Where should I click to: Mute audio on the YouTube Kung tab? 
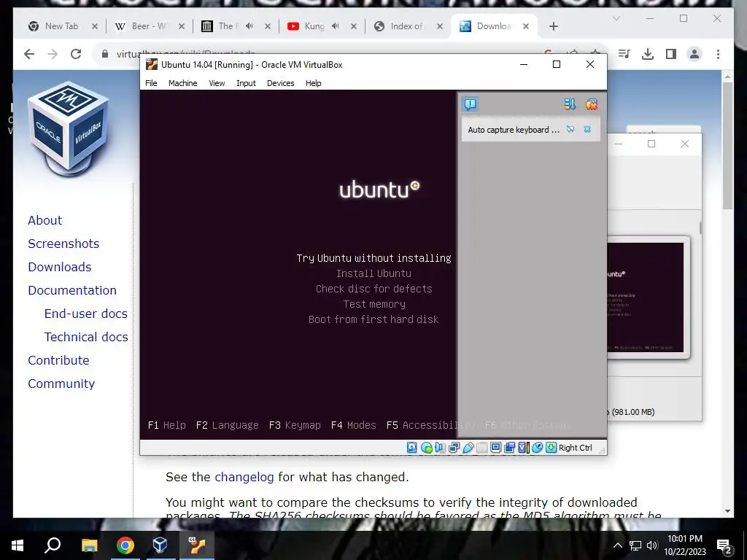click(x=336, y=26)
